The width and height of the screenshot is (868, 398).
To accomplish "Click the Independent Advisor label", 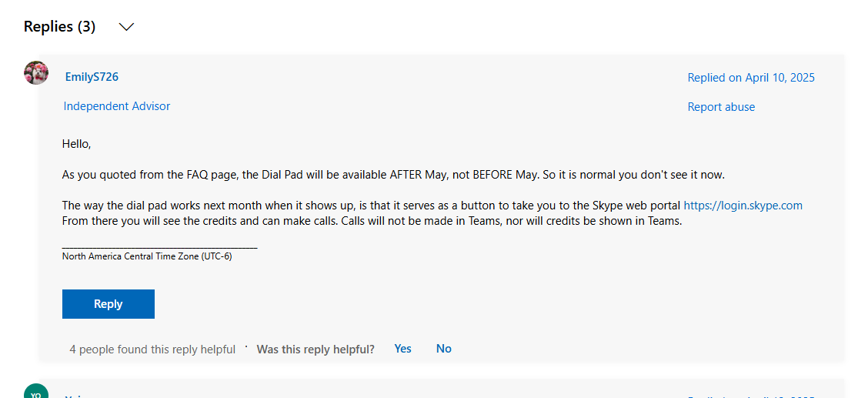I will click(117, 105).
